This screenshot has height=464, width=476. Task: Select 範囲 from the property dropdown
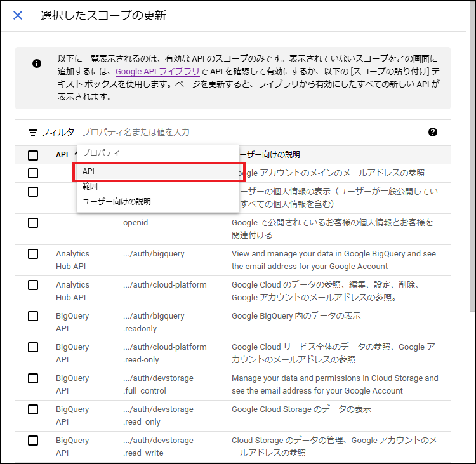(89, 187)
